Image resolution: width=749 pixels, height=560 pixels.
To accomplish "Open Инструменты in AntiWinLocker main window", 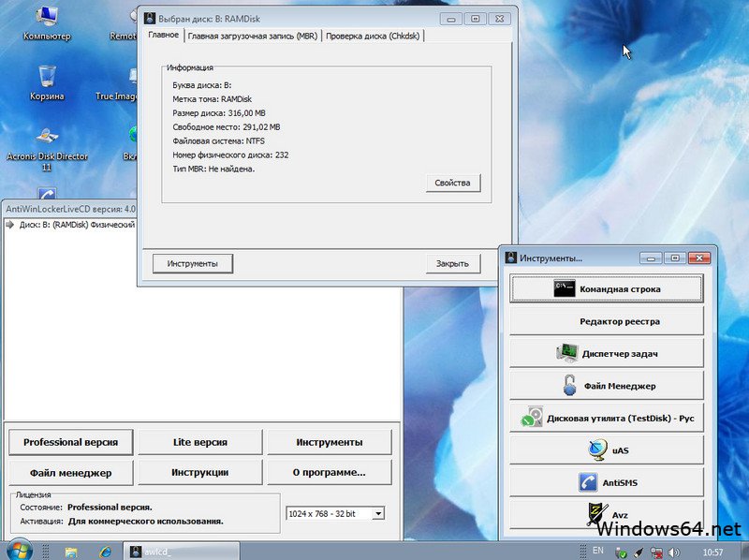I will (x=330, y=442).
